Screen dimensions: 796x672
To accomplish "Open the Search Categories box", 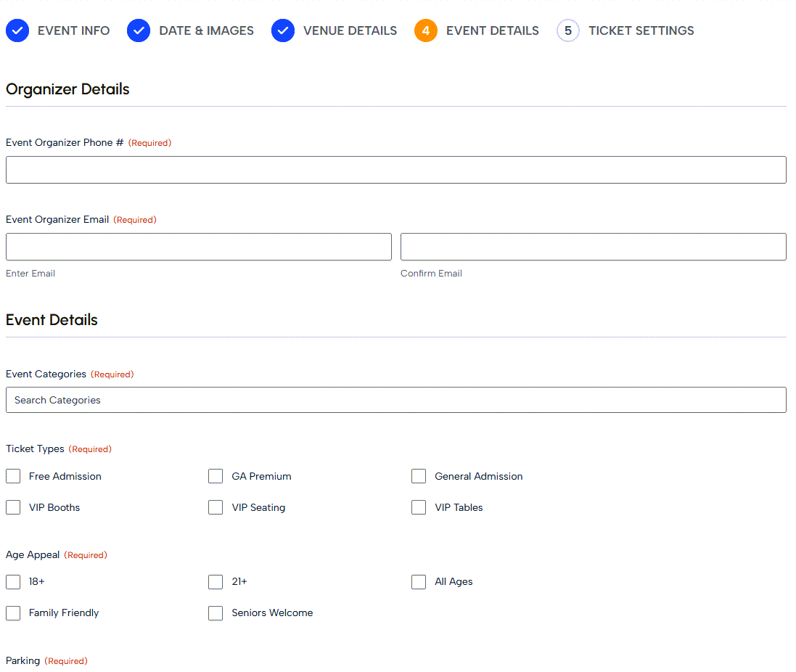I will (396, 400).
